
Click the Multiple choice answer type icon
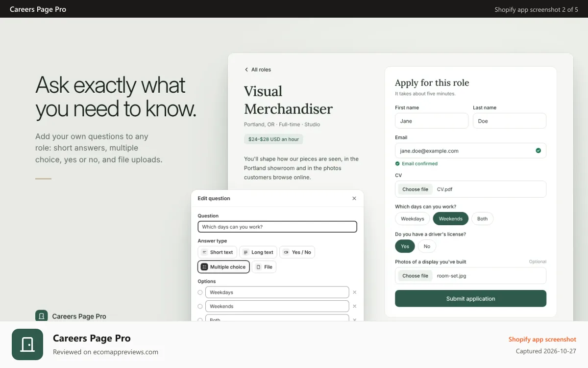click(204, 267)
